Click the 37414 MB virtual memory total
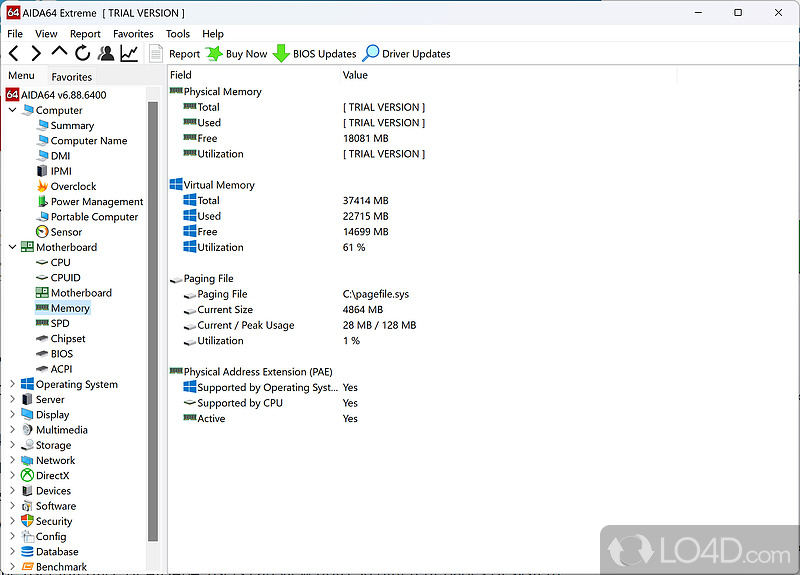This screenshot has height=575, width=800. coord(365,201)
